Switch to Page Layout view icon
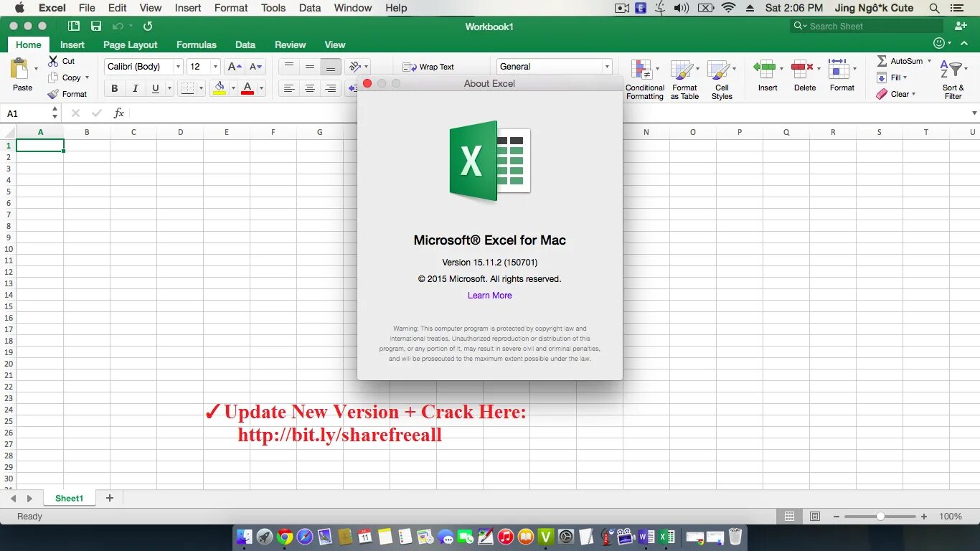 pyautogui.click(x=815, y=516)
